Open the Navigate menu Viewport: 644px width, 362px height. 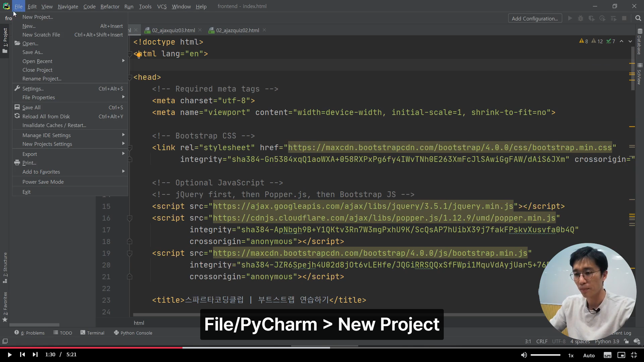coord(68,6)
